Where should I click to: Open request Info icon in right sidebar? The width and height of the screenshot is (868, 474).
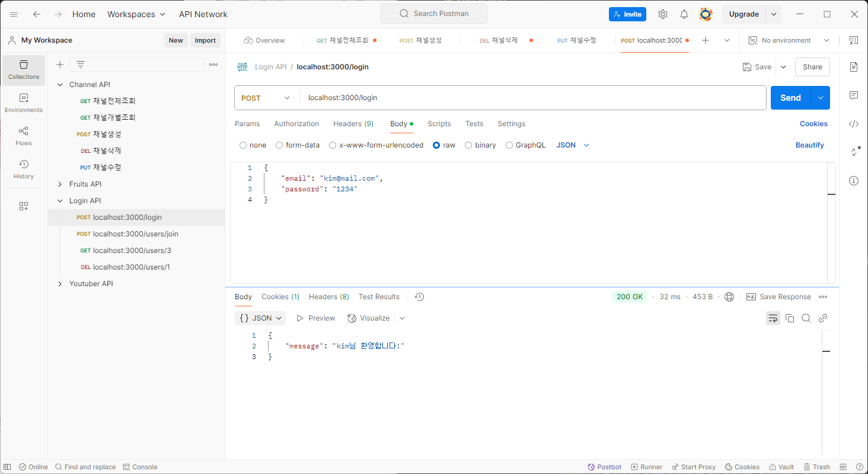[854, 181]
